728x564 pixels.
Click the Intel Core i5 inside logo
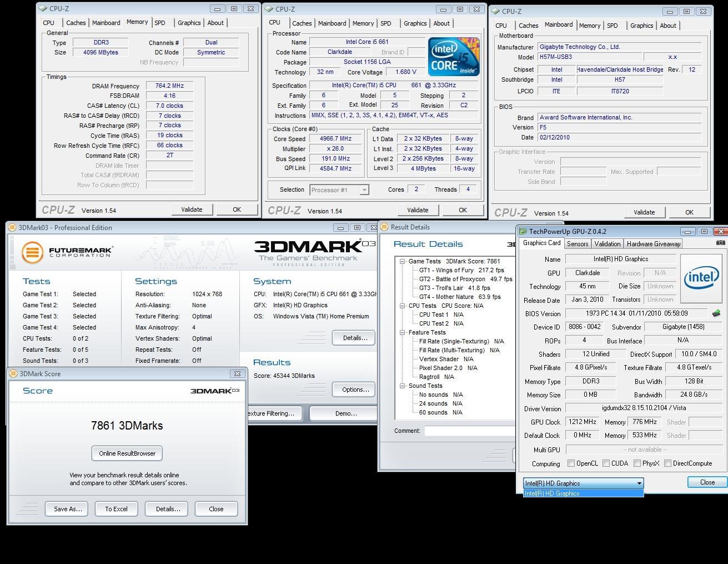coord(454,57)
